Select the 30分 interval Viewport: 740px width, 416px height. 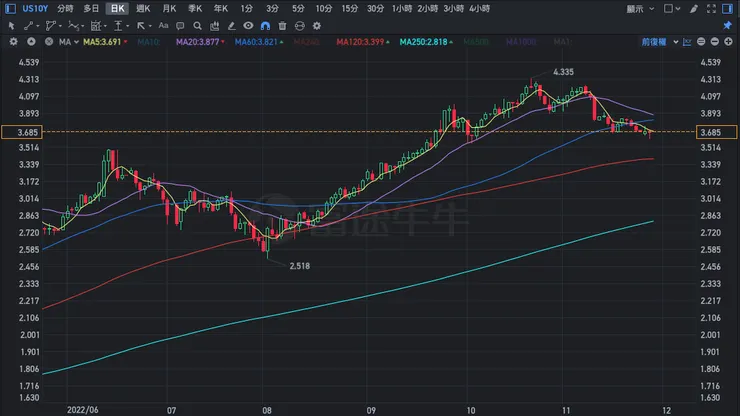coord(376,8)
